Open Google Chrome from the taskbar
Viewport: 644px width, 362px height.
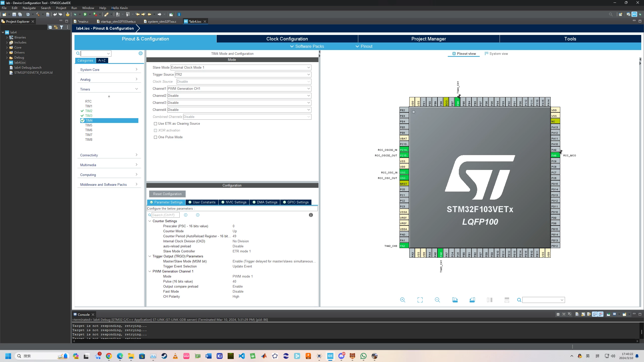[x=109, y=356]
